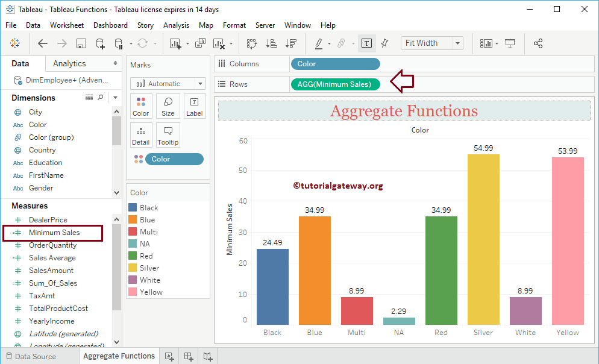Sort the chart ascending via toolbar
The image size is (599, 364).
point(271,43)
